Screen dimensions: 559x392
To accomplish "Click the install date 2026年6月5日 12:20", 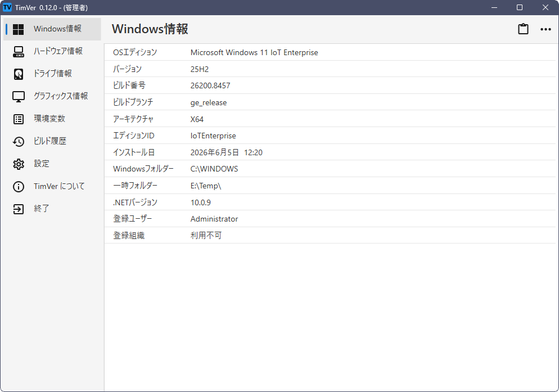I will pos(227,152).
